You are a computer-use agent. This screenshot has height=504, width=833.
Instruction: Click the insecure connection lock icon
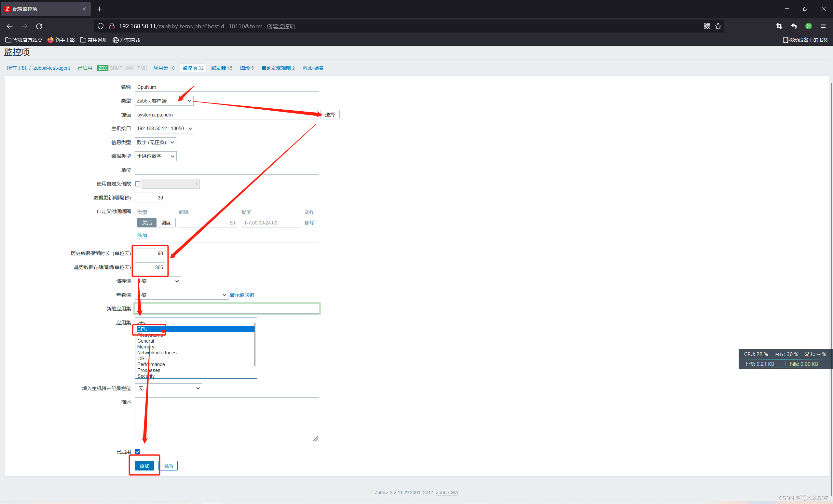click(x=112, y=26)
